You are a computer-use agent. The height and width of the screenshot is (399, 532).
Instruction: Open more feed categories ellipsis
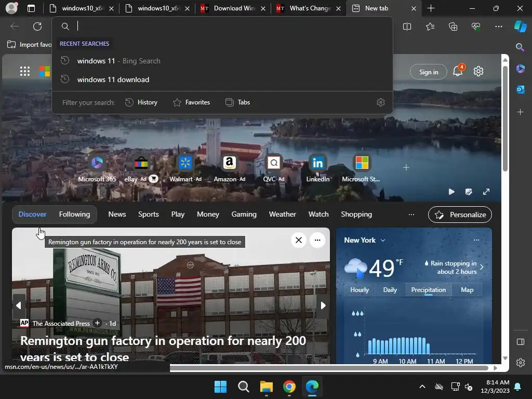[x=411, y=215]
